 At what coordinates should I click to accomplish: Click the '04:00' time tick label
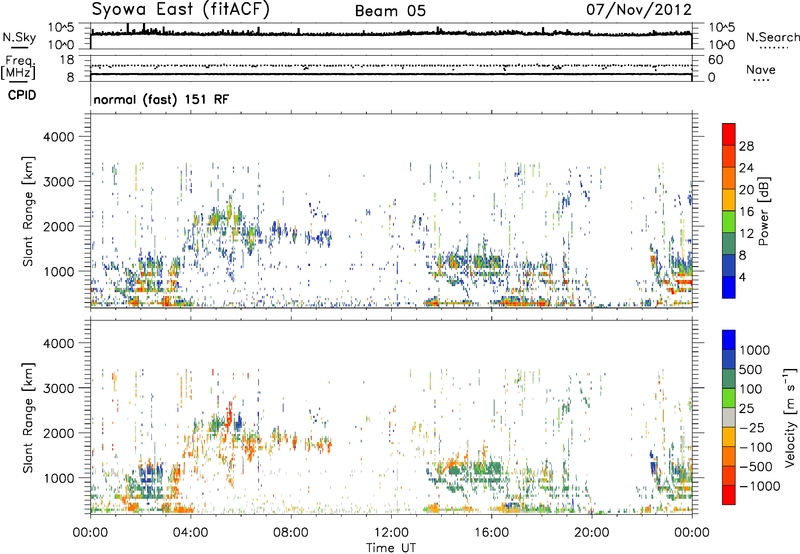coord(190,533)
